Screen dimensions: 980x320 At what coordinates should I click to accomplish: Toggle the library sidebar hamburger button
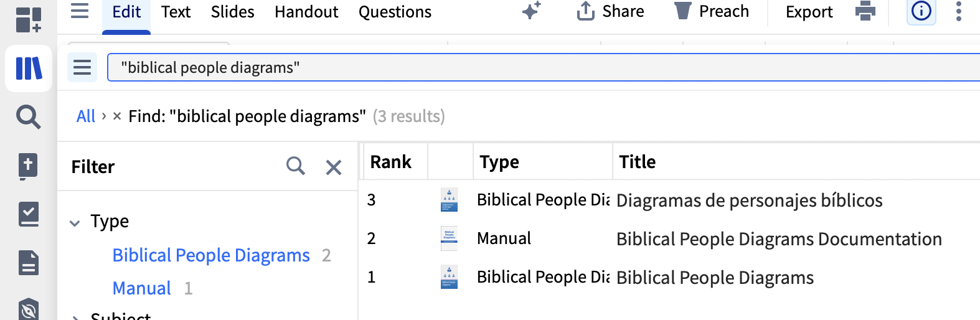coord(82,67)
